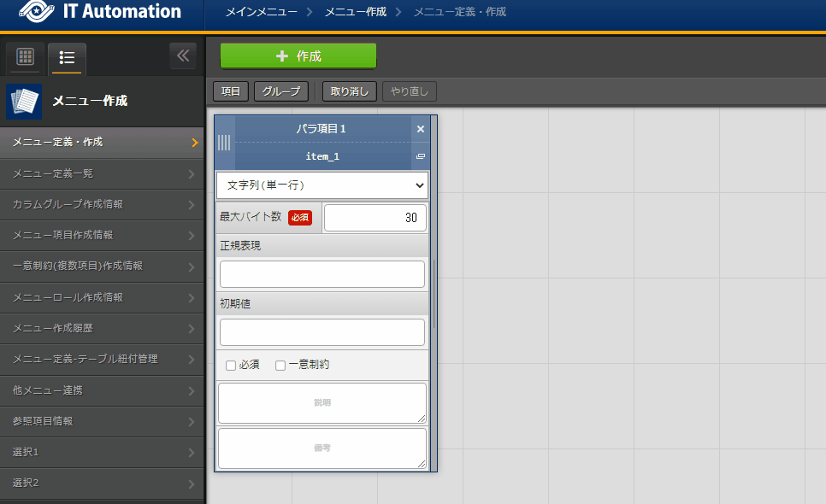Click the 取り消し undo button
The image size is (826, 504).
(x=349, y=91)
